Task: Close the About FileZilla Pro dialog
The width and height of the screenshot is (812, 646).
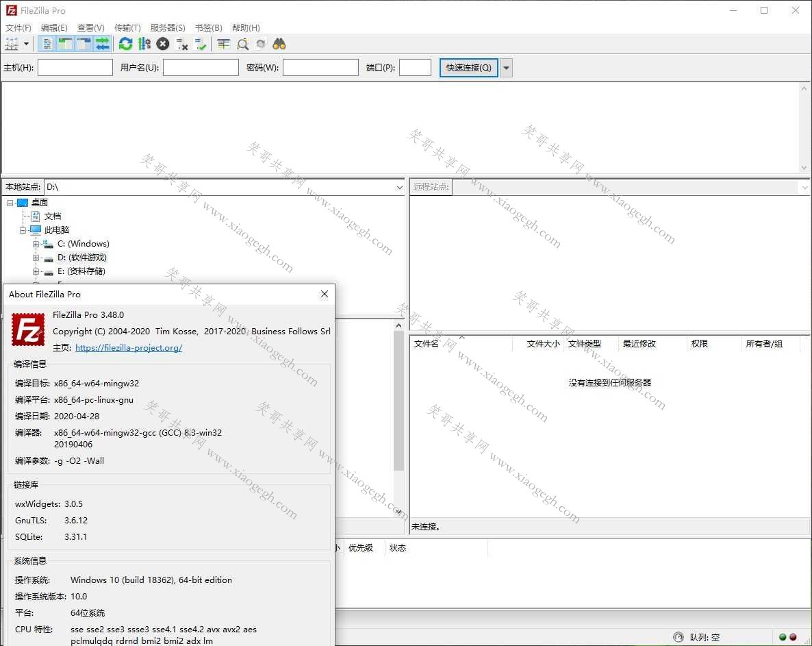Action: click(324, 295)
